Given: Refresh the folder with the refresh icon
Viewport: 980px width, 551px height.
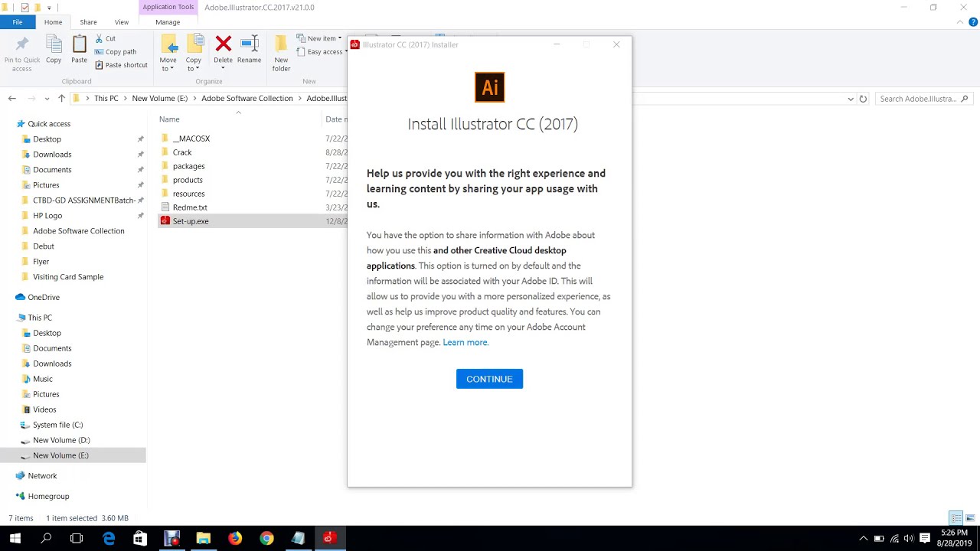Looking at the screenshot, I should tap(863, 99).
